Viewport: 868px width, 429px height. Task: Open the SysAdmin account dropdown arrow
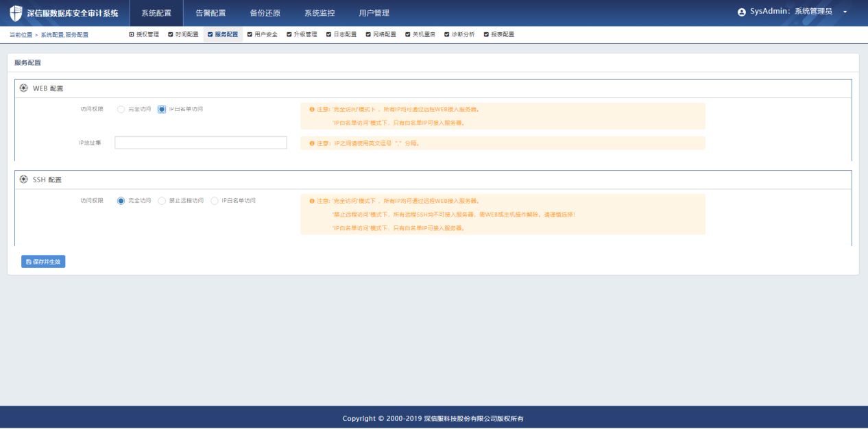coord(845,12)
